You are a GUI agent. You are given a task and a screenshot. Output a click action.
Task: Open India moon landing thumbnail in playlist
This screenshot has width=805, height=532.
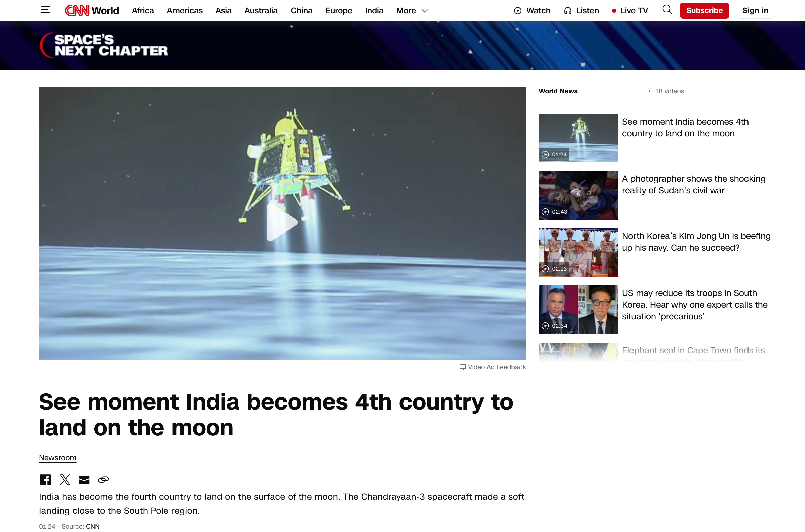tap(578, 138)
